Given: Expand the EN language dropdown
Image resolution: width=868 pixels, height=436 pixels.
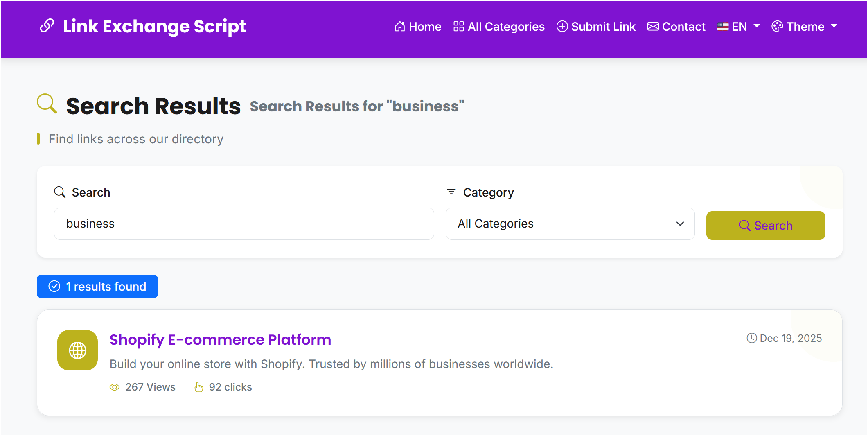Looking at the screenshot, I should [x=738, y=27].
